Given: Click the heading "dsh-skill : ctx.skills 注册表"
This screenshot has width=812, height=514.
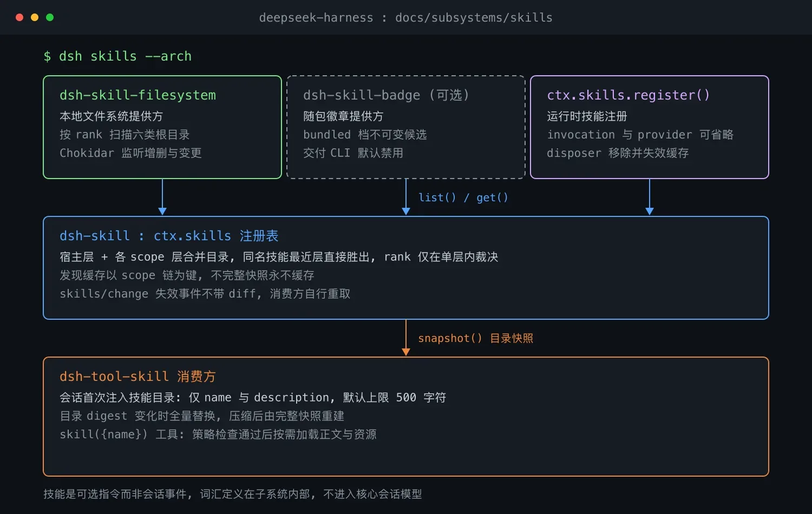Looking at the screenshot, I should (x=169, y=236).
